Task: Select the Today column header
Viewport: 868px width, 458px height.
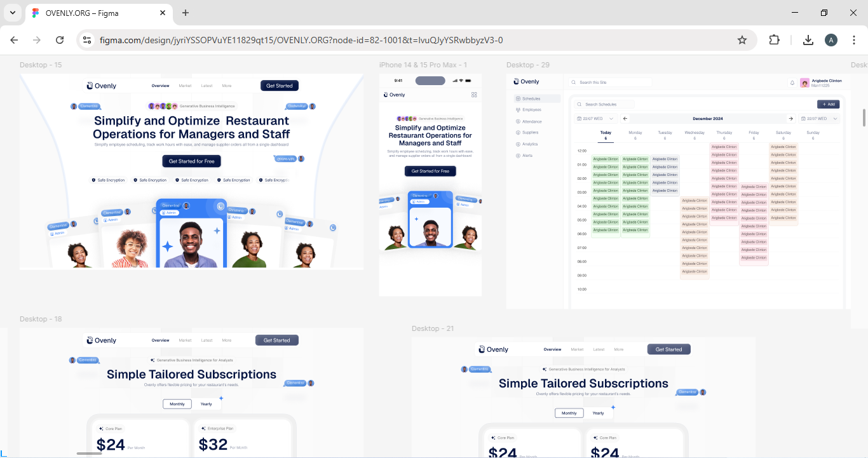Action: coord(606,135)
